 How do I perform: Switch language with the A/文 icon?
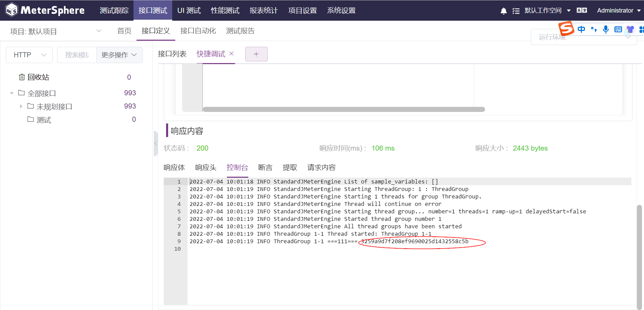coord(582,11)
